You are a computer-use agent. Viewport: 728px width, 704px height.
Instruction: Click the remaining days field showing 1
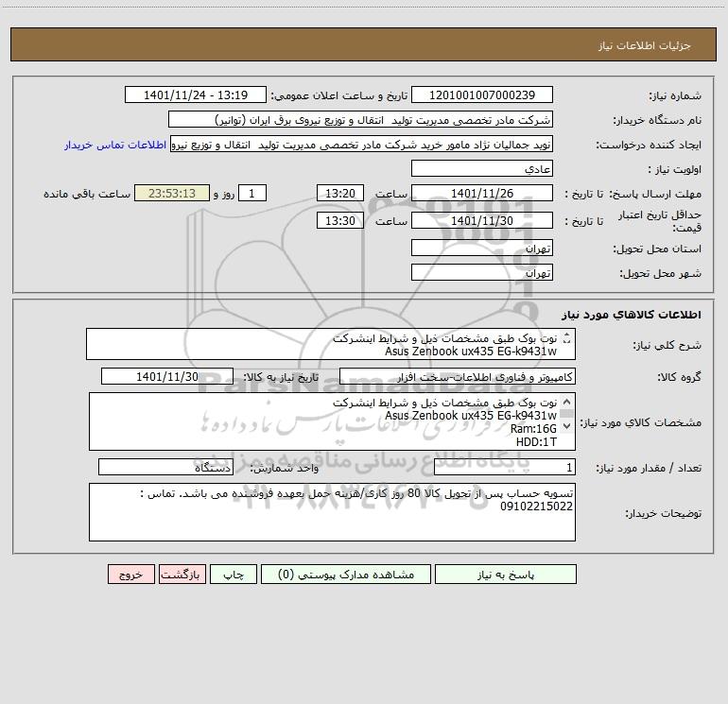tap(252, 193)
